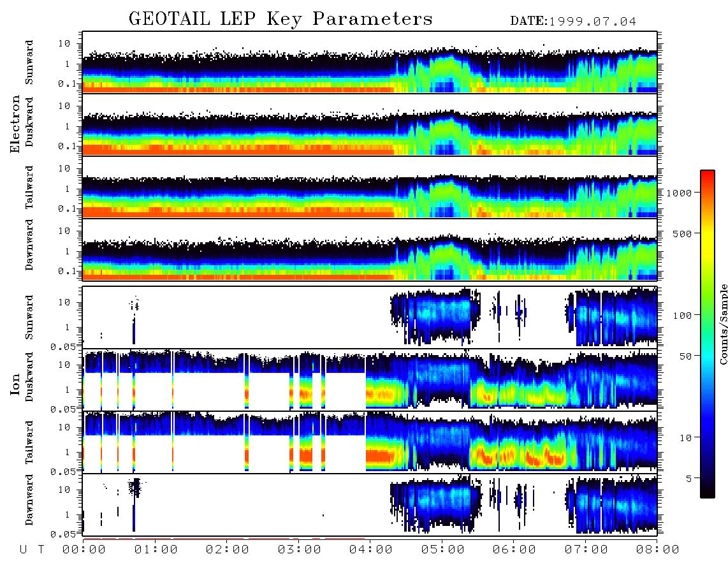
Task: Click the '00:00' time axis label
Action: [84, 550]
